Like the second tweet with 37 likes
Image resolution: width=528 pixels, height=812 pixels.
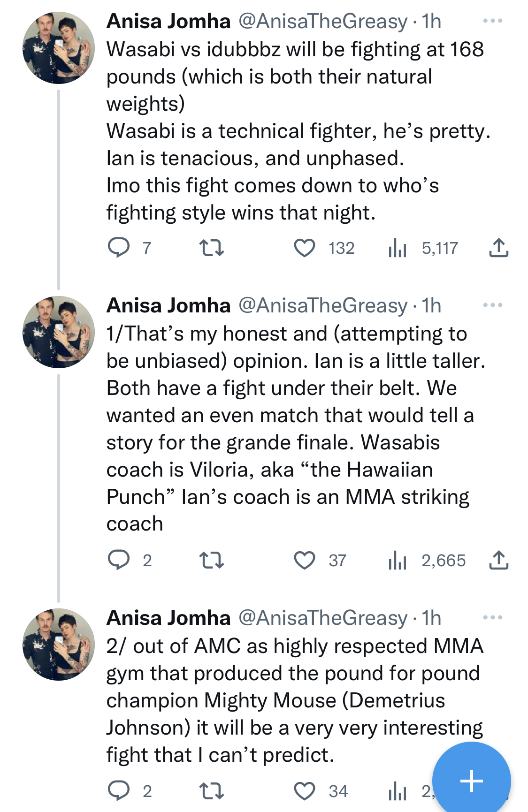coord(305,560)
